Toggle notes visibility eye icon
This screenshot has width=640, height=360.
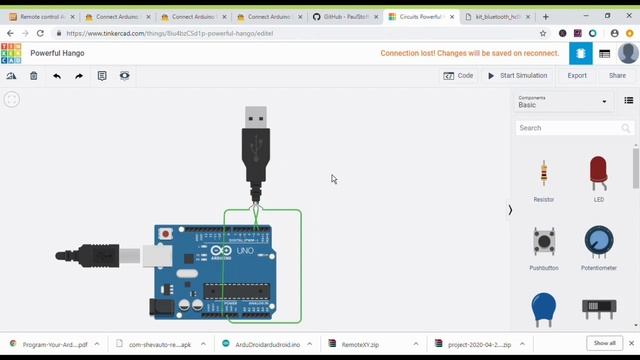point(124,76)
